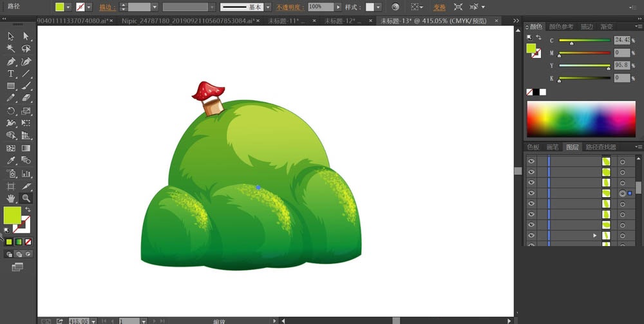
Task: Click the 变换 link in control bar
Action: [439, 7]
